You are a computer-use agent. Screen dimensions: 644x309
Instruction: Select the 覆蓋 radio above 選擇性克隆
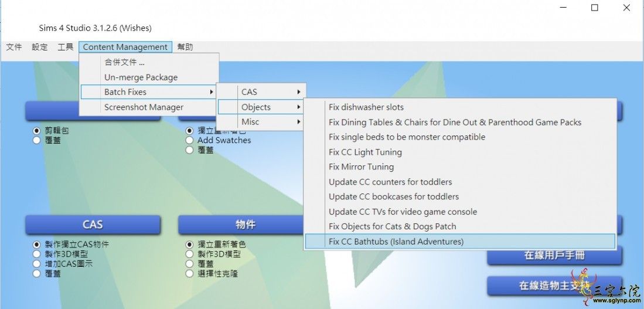coord(189,264)
